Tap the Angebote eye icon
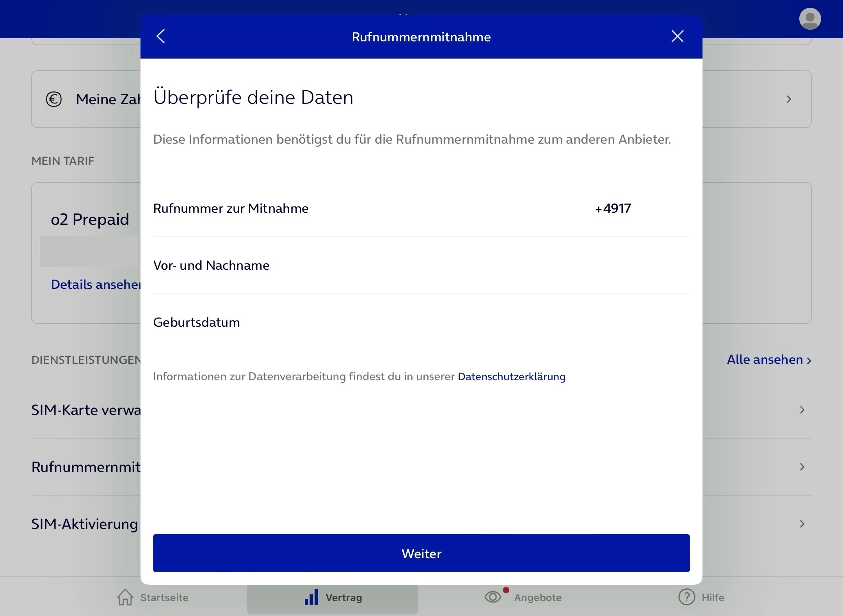This screenshot has height=616, width=843. coord(493,597)
